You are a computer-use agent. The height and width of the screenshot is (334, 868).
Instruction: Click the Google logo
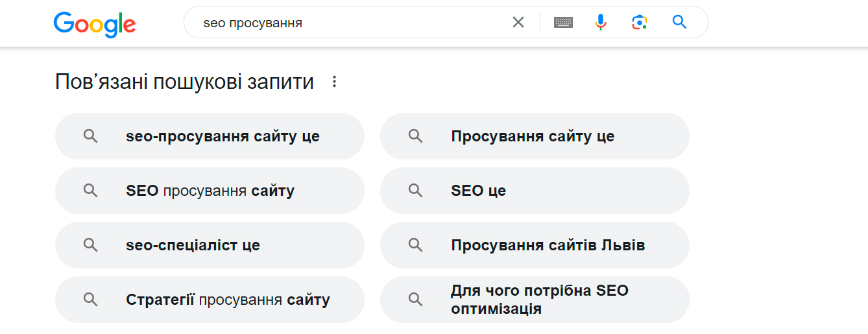(95, 23)
